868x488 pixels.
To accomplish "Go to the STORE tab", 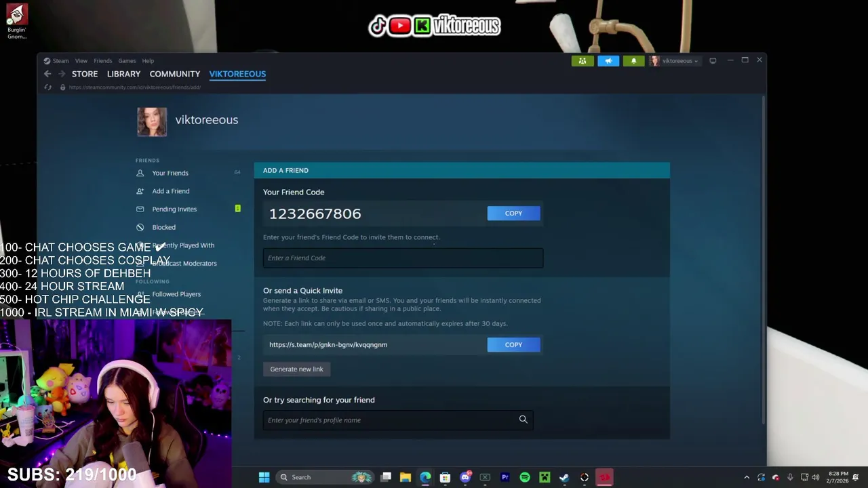I will coord(85,74).
